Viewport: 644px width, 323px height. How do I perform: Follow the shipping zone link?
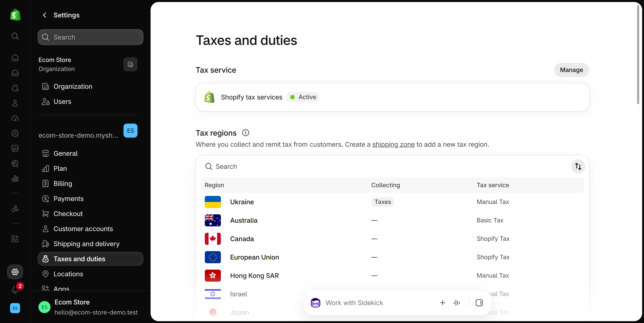(393, 144)
